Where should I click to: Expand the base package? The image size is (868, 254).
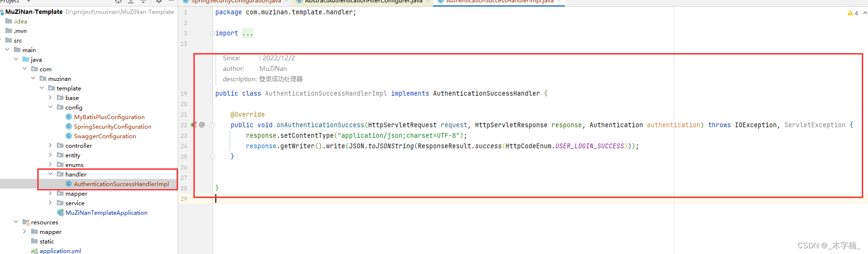(51, 98)
